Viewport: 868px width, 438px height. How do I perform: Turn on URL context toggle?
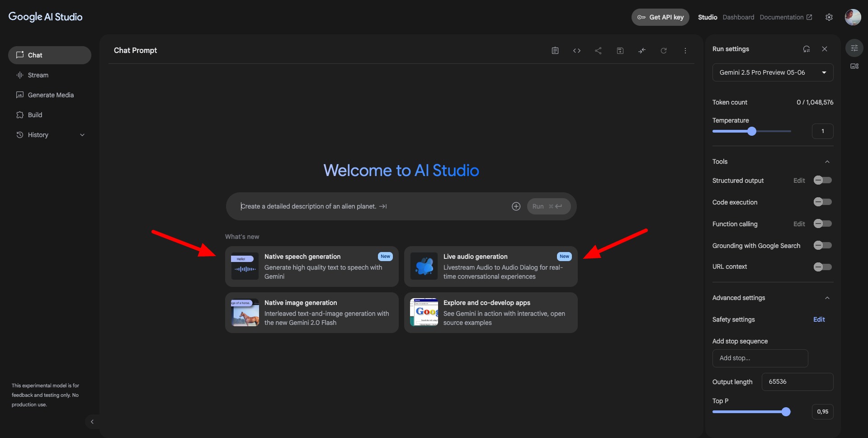(x=823, y=267)
